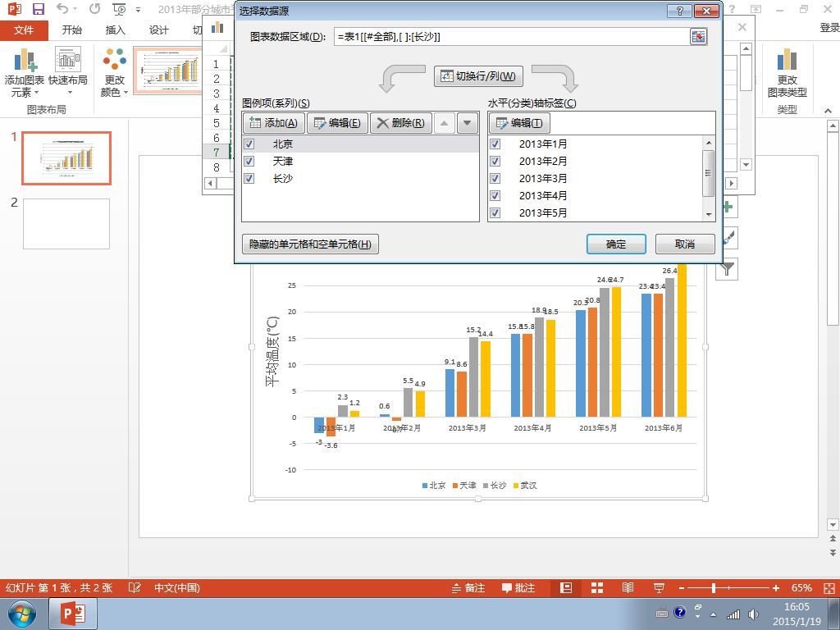The height and width of the screenshot is (630, 840).
Task: Uncheck the 2013年4月 category checkbox
Action: coord(495,195)
